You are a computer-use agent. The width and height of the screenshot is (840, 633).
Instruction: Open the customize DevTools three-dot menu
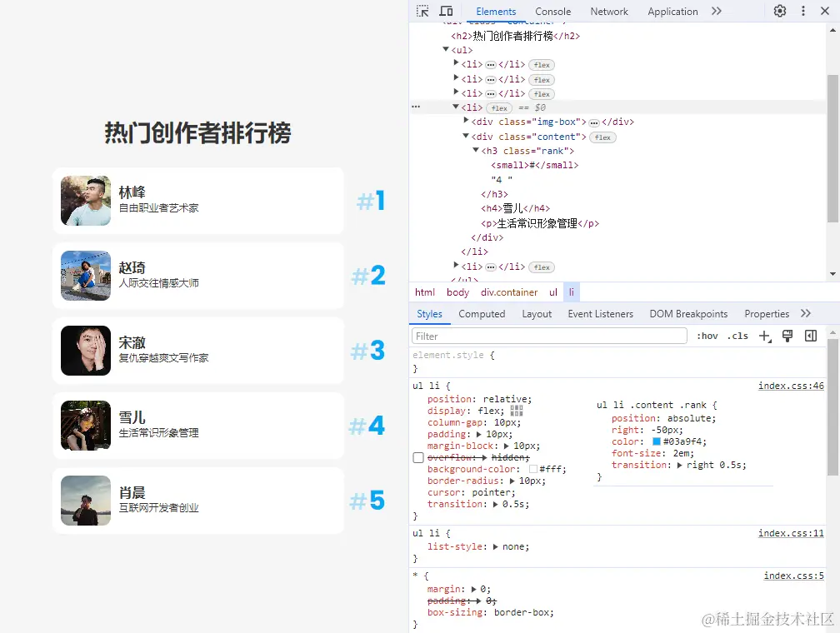(802, 11)
